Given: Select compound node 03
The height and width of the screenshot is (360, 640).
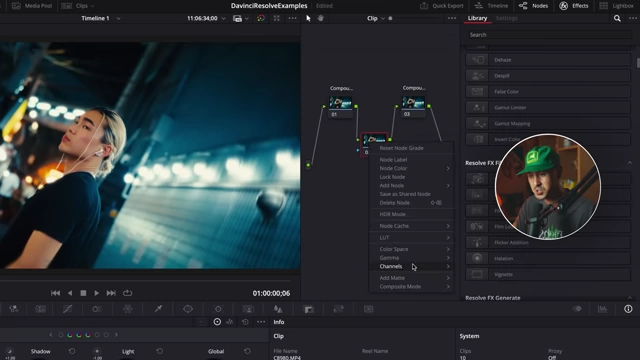Looking at the screenshot, I should (x=413, y=107).
